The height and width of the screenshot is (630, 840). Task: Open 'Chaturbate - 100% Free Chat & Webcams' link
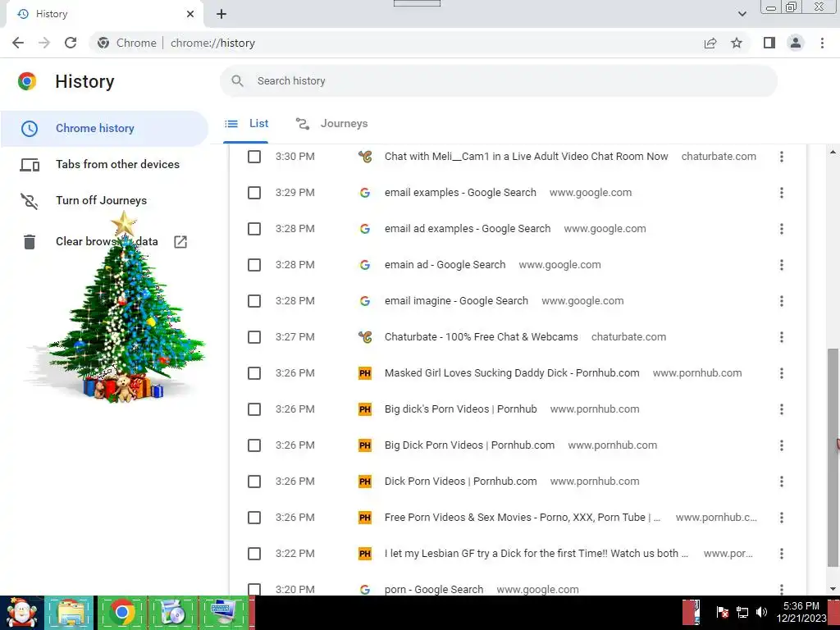tap(481, 337)
